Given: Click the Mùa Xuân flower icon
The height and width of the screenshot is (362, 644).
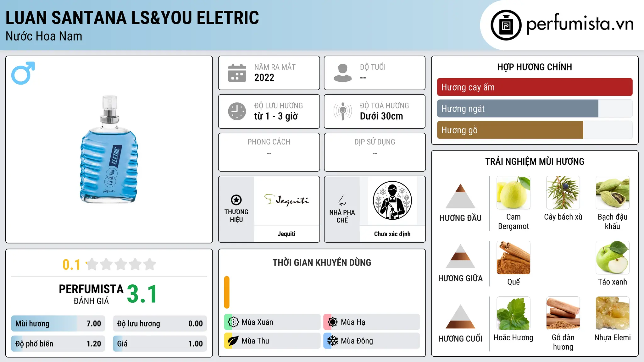Looking at the screenshot, I should click(233, 322).
